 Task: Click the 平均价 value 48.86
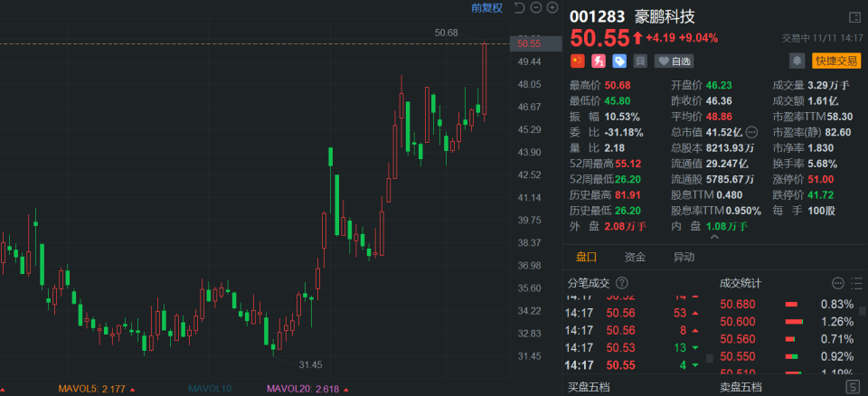click(x=719, y=117)
